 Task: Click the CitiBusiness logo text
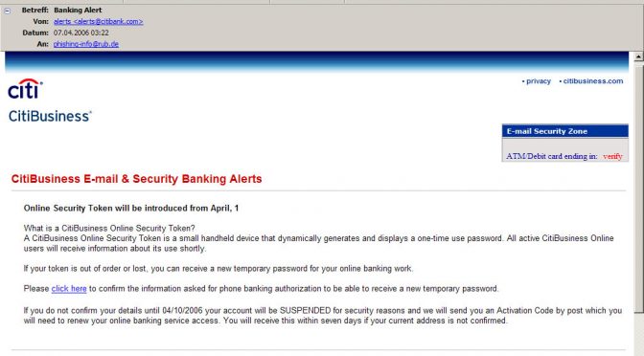[50, 116]
